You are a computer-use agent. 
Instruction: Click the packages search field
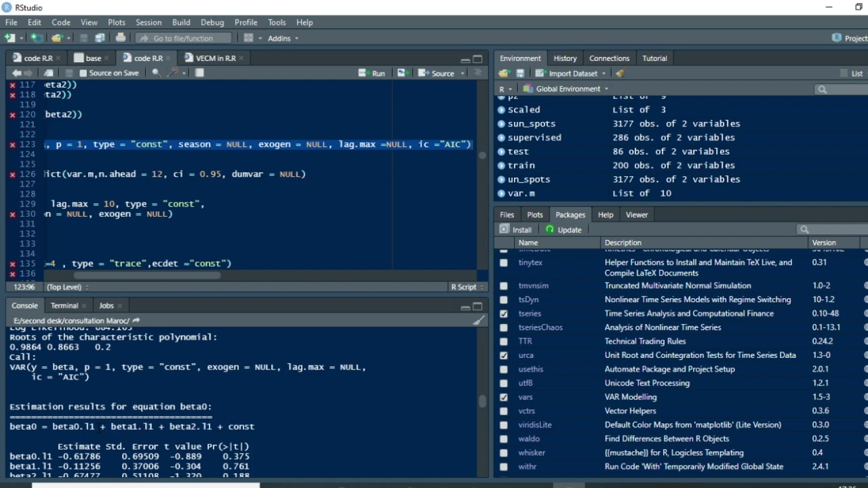pyautogui.click(x=833, y=230)
